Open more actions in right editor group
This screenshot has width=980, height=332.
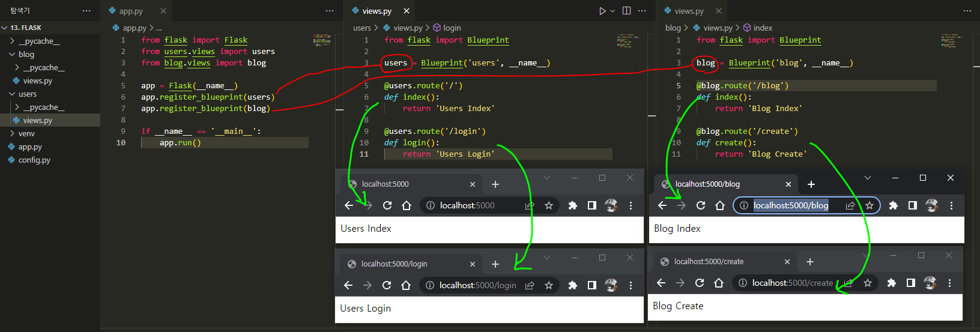967,11
